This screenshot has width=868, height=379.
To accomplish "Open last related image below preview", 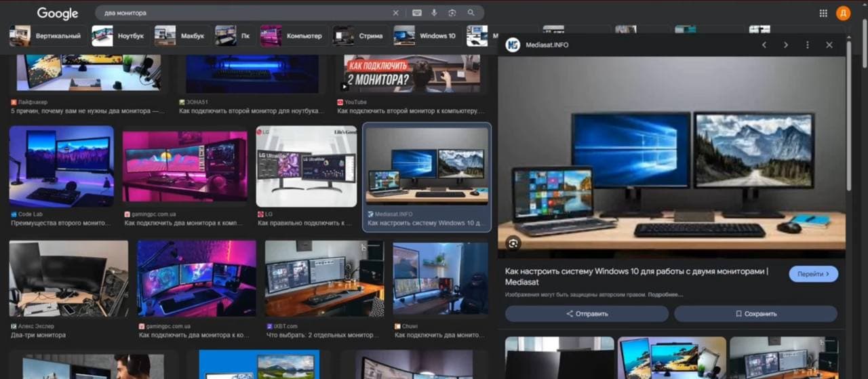I will click(784, 358).
